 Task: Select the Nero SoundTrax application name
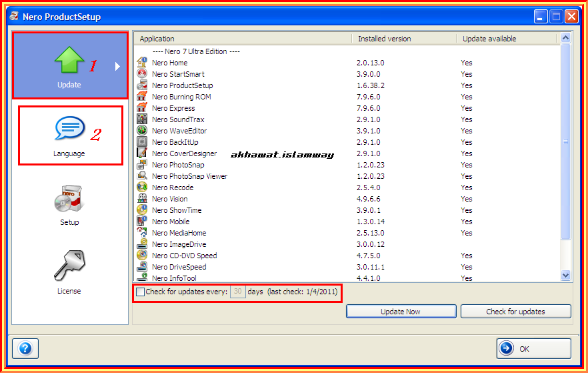[178, 119]
